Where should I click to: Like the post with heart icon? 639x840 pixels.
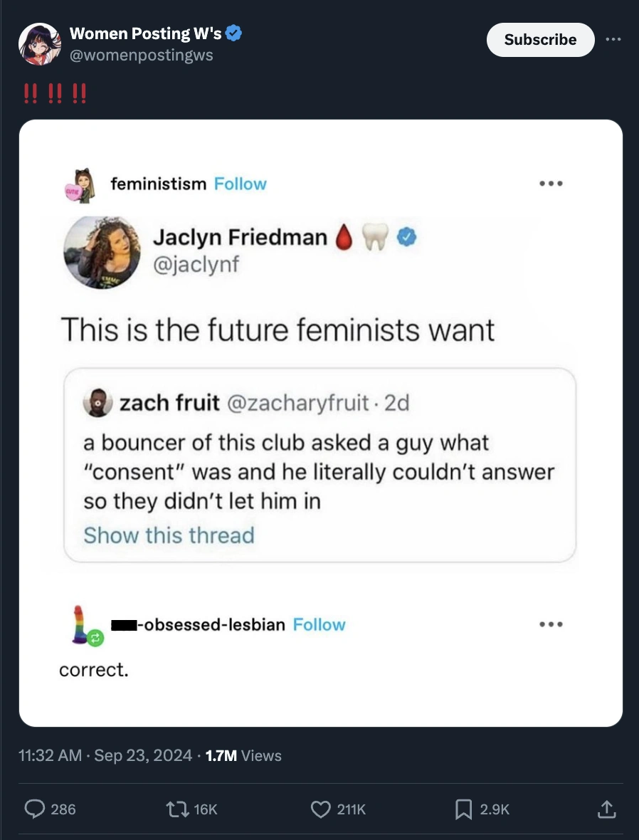click(322, 809)
